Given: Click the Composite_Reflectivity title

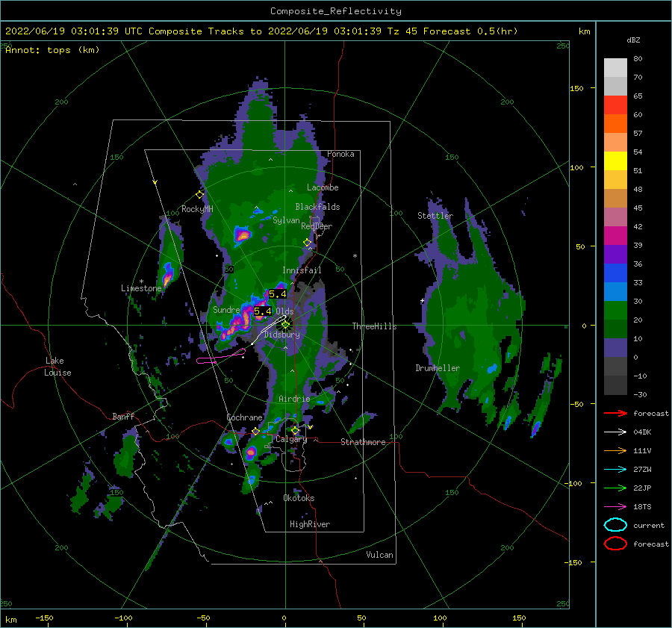Looking at the screenshot, I should (336, 11).
